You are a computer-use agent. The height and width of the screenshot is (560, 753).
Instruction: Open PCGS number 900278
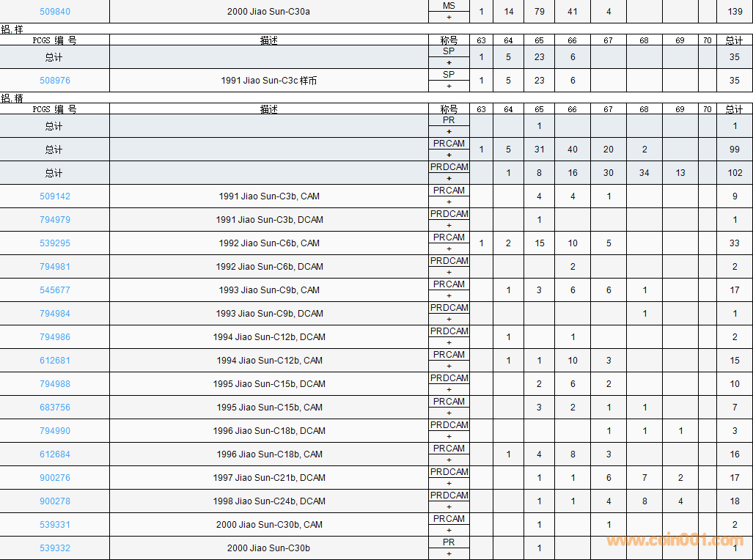click(55, 501)
